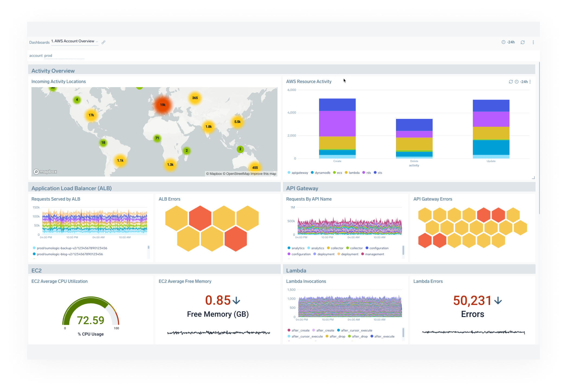Click the EC2 Average Free Memory panel title
The height and width of the screenshot is (392, 567).
point(185,281)
